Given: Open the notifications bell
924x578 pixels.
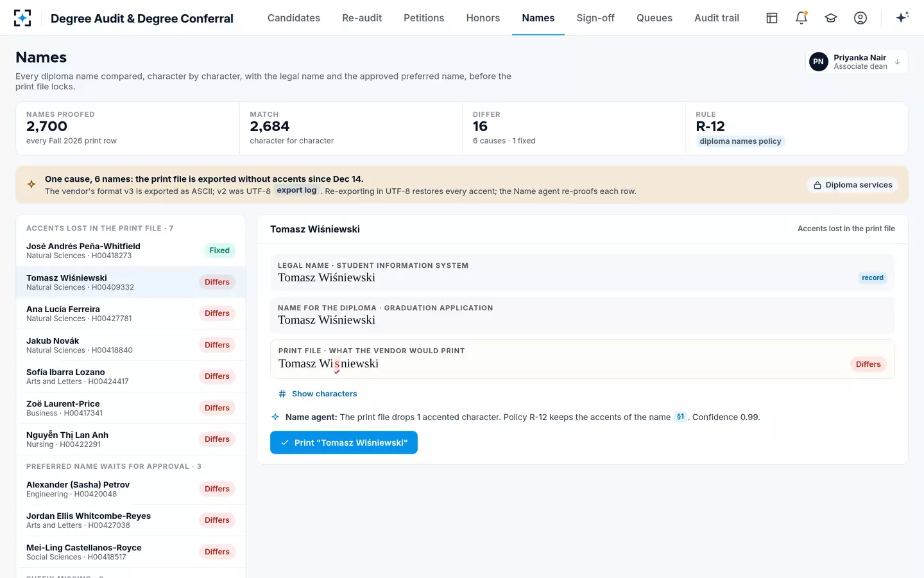Looking at the screenshot, I should click(x=801, y=18).
